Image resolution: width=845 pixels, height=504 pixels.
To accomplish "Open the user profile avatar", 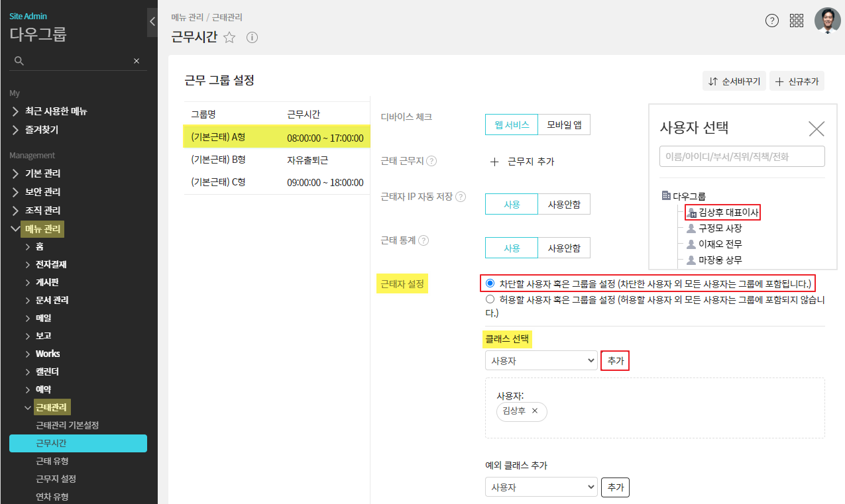I will pos(827,21).
